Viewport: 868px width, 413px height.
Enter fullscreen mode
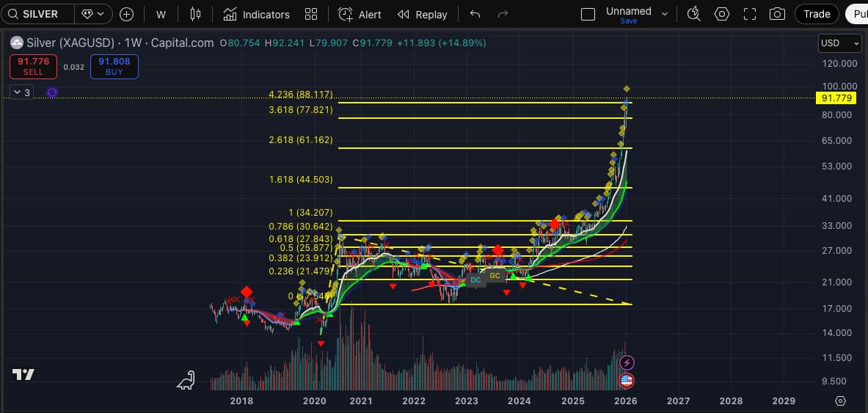(x=750, y=14)
